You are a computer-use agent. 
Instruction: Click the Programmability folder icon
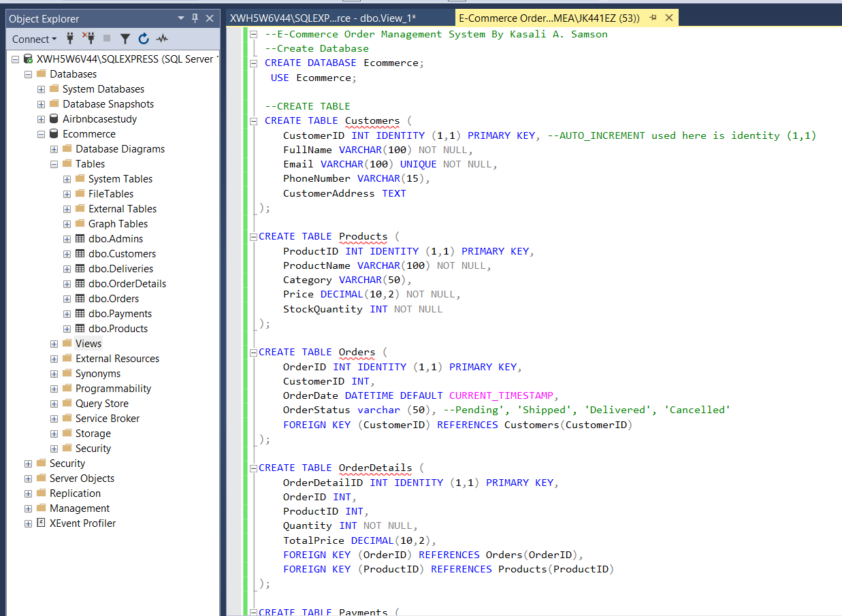[x=67, y=388]
